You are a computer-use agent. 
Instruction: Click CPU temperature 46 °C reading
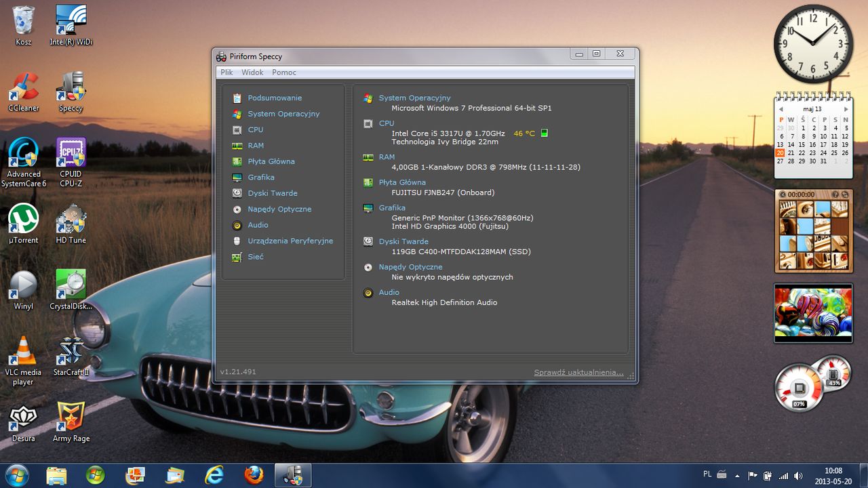pos(524,134)
